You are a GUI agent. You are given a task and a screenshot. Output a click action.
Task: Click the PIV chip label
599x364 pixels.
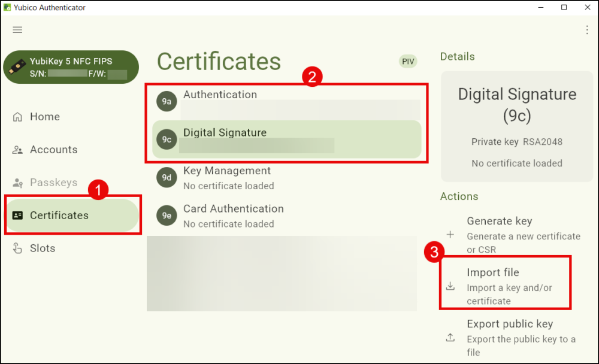coord(409,61)
